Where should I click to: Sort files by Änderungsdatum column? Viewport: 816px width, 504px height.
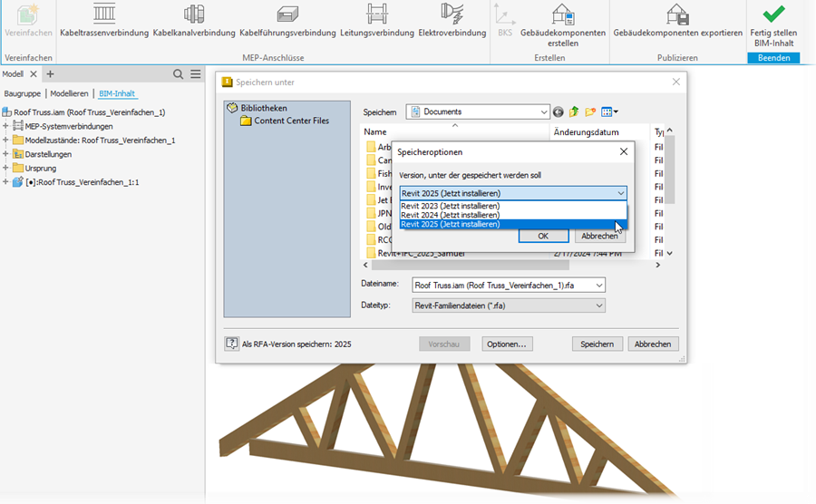point(599,132)
